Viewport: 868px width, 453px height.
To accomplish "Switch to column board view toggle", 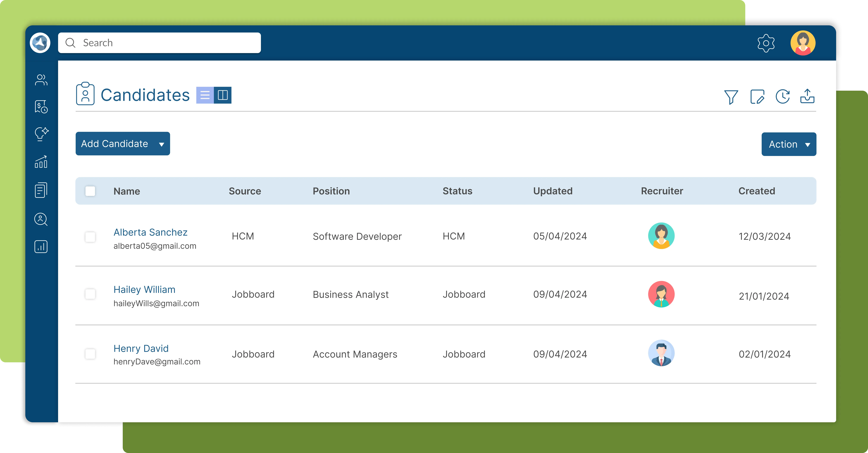I will 223,95.
